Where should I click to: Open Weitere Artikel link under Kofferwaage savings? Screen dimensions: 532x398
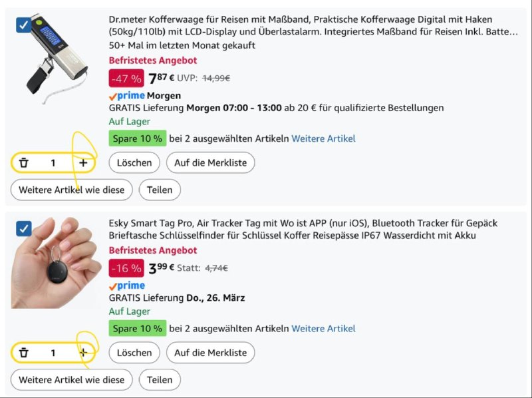coord(323,138)
